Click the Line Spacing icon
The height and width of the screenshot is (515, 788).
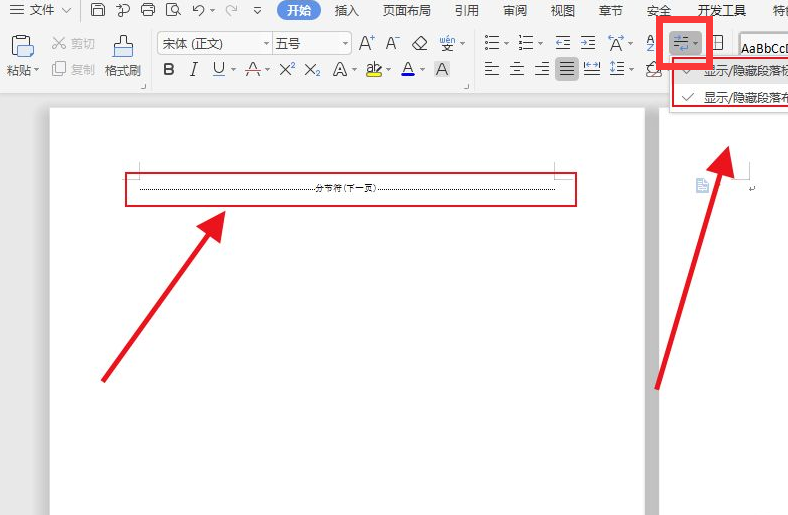[617, 69]
